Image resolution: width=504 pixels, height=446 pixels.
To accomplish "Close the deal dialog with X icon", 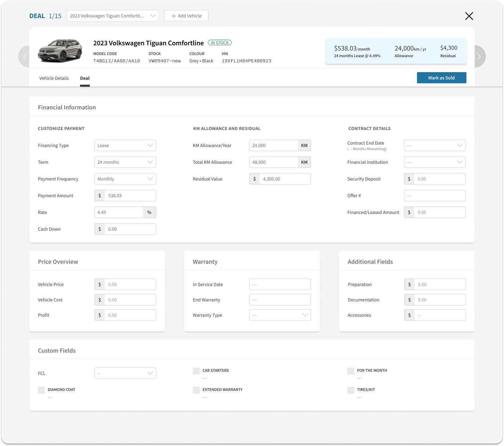I will 469,16.
